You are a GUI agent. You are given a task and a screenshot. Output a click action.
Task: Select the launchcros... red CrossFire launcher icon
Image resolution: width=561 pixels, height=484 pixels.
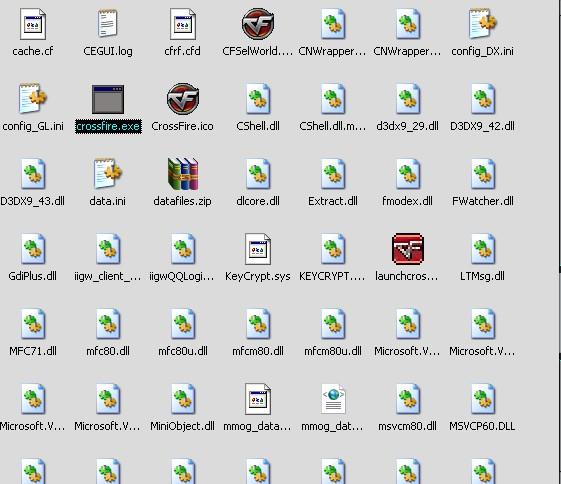click(x=408, y=249)
